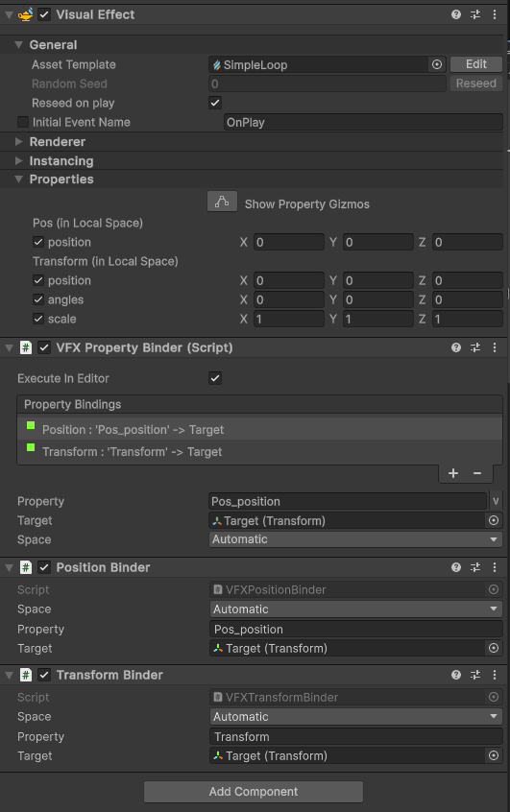Disable the Position Binder component checkbox
Viewport: 510px width, 812px height.
pyautogui.click(x=44, y=567)
